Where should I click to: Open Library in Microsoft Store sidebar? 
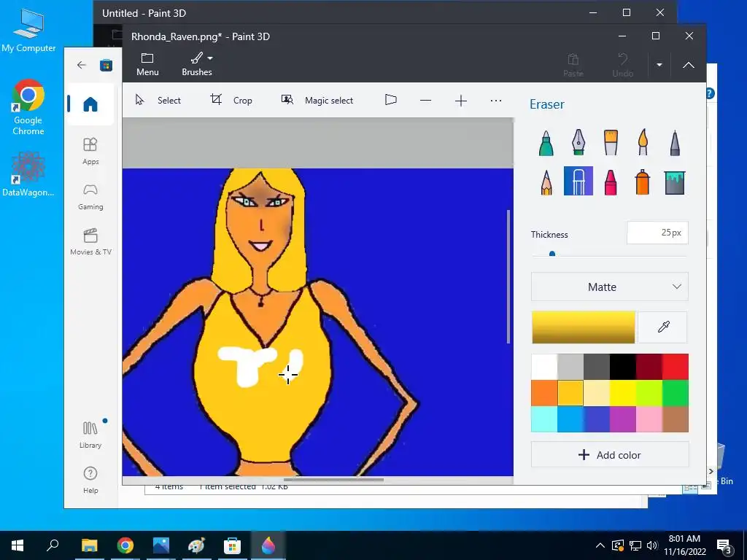90,435
